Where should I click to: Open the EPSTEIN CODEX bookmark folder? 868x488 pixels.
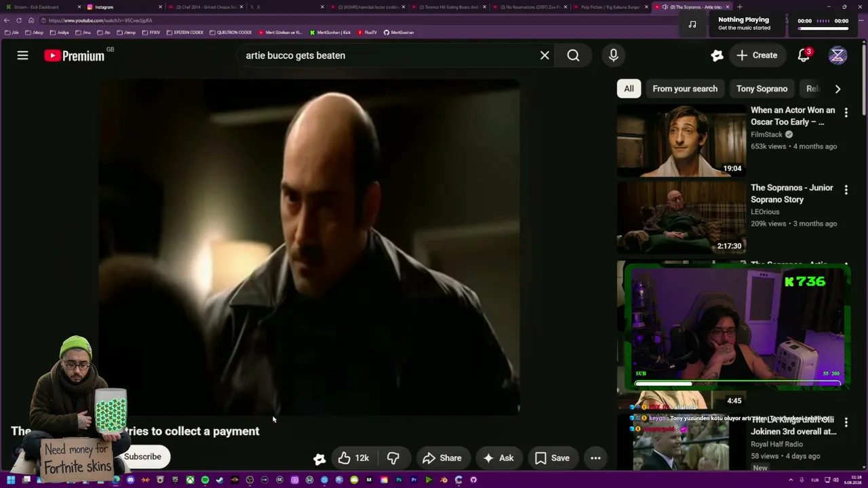coord(184,33)
